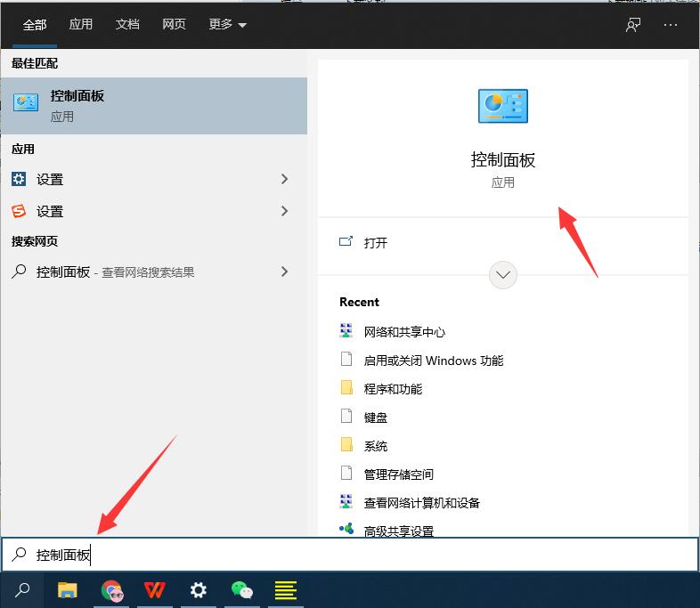Switch to the 全部 tab
Viewport: 700px width, 608px height.
[35, 25]
